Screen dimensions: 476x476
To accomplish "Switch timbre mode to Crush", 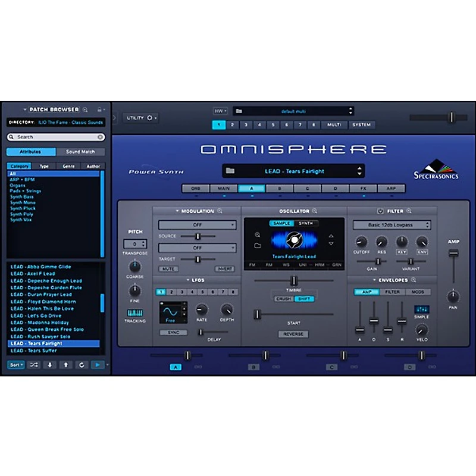I will (284, 299).
